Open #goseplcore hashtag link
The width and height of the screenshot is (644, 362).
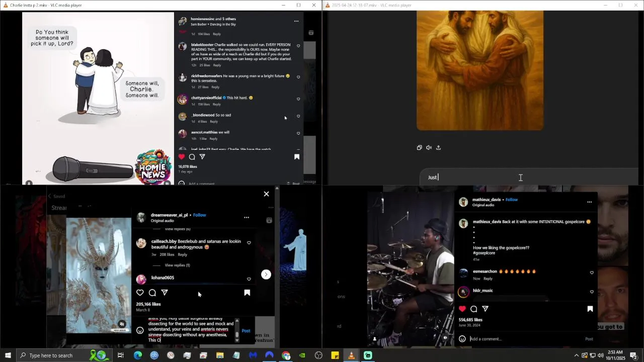coord(484,253)
